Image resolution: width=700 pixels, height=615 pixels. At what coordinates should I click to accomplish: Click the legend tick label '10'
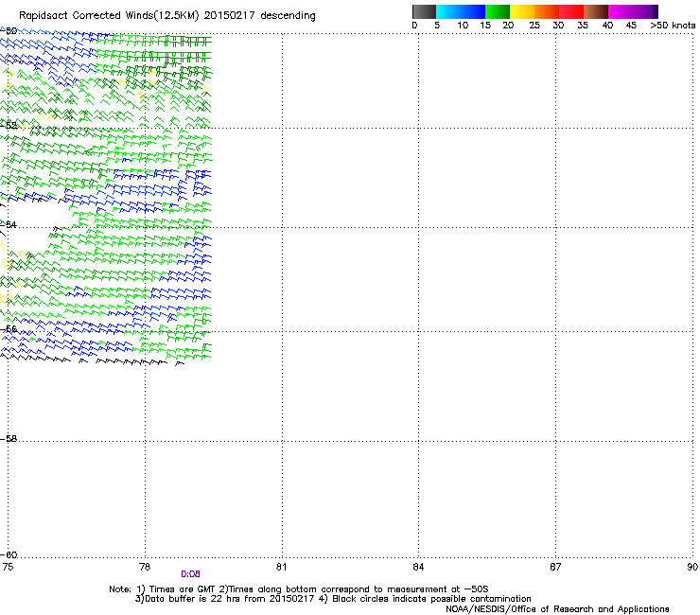(x=463, y=26)
